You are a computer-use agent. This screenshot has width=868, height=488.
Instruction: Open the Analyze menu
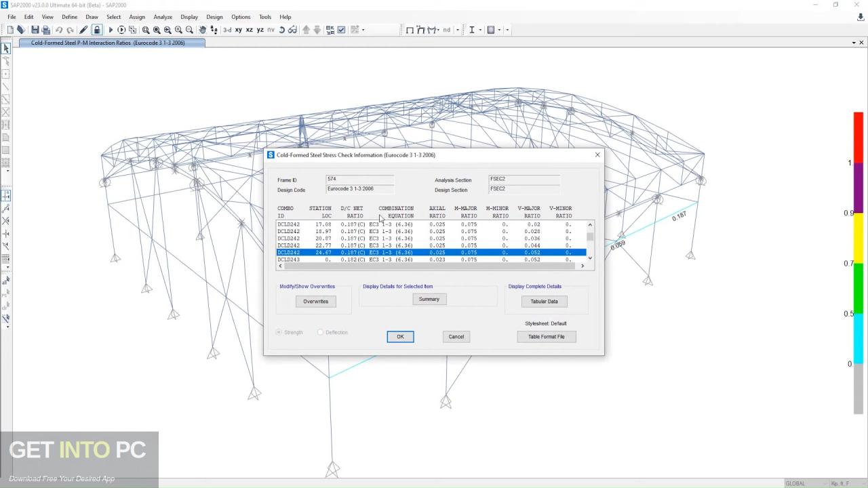pyautogui.click(x=163, y=17)
